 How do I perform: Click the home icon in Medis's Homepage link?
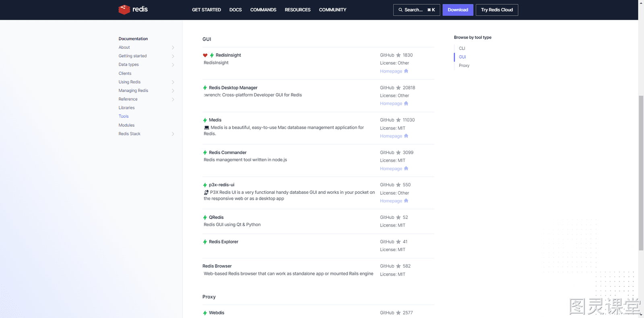tap(406, 136)
